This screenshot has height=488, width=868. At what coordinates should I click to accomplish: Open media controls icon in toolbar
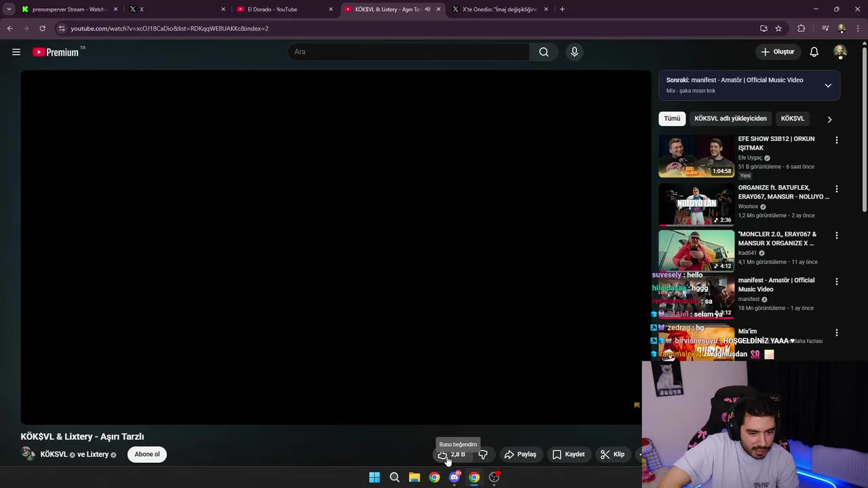click(x=825, y=28)
